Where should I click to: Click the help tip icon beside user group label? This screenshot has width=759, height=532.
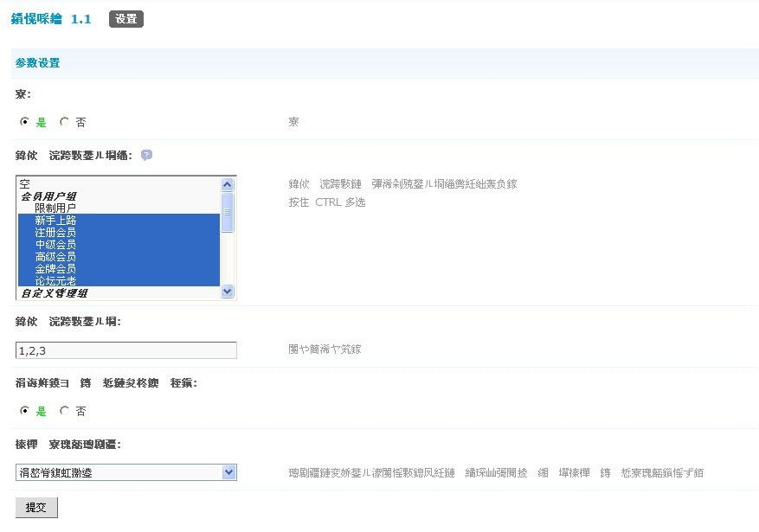146,155
